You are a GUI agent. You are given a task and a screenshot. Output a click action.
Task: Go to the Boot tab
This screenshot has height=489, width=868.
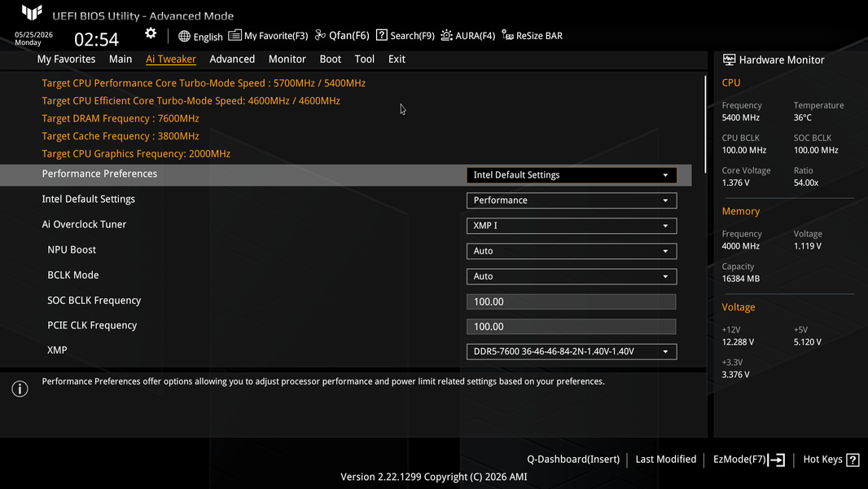point(331,59)
